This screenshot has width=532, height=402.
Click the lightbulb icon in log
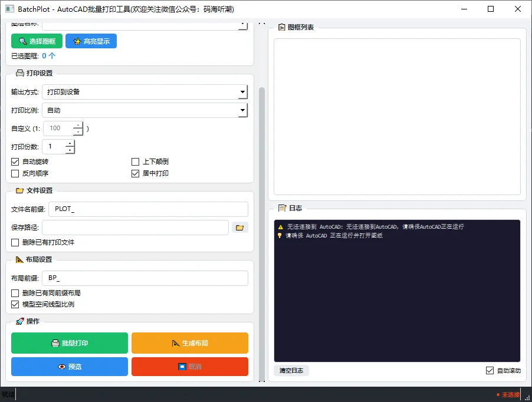[x=280, y=236]
